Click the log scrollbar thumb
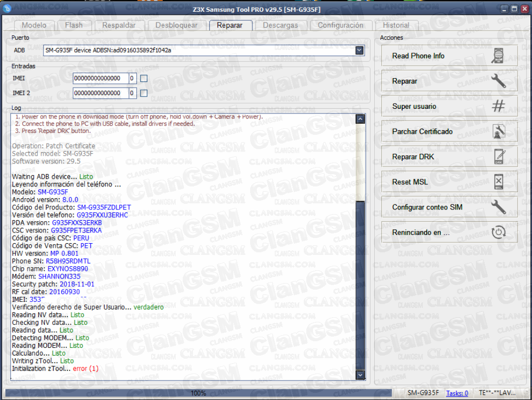The height and width of the screenshot is (400, 532). pyautogui.click(x=360, y=285)
